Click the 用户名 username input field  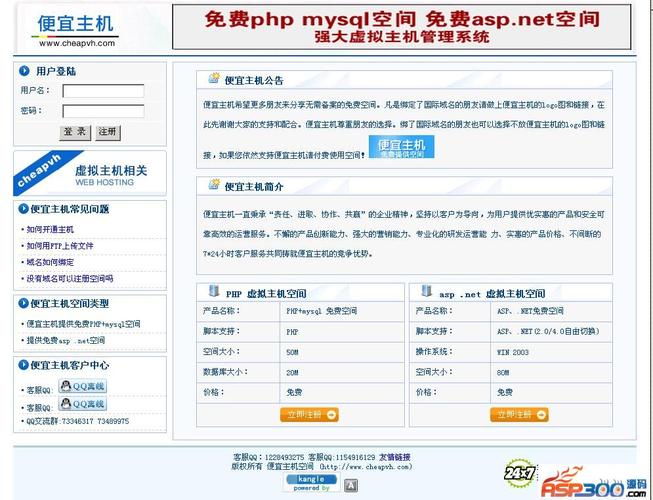103,91
